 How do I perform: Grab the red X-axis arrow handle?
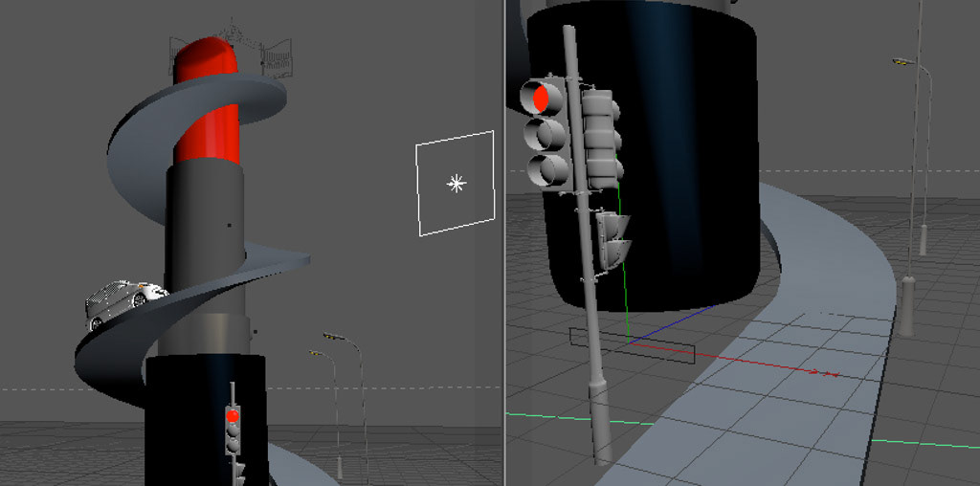824,373
